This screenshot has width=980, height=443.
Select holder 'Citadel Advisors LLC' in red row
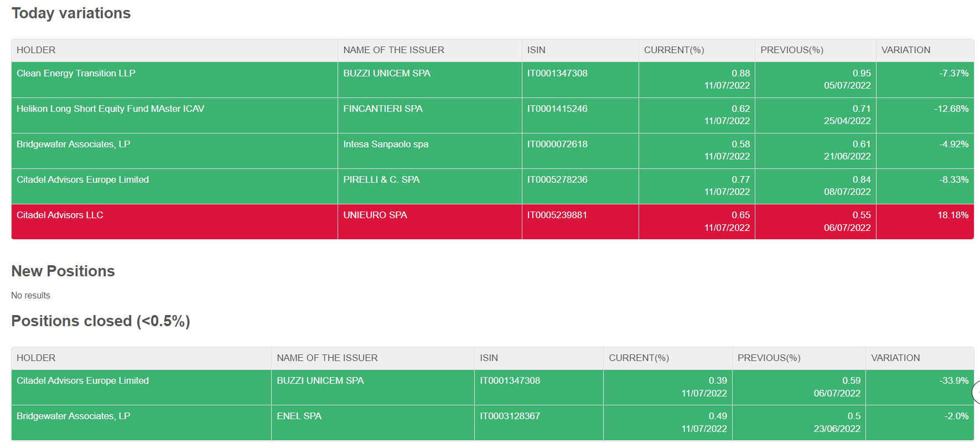(60, 215)
